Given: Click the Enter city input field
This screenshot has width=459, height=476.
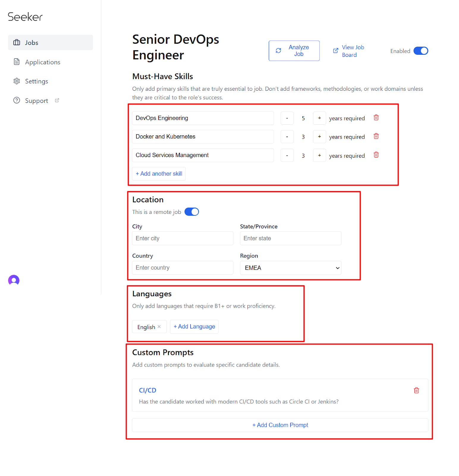Looking at the screenshot, I should click(183, 238).
